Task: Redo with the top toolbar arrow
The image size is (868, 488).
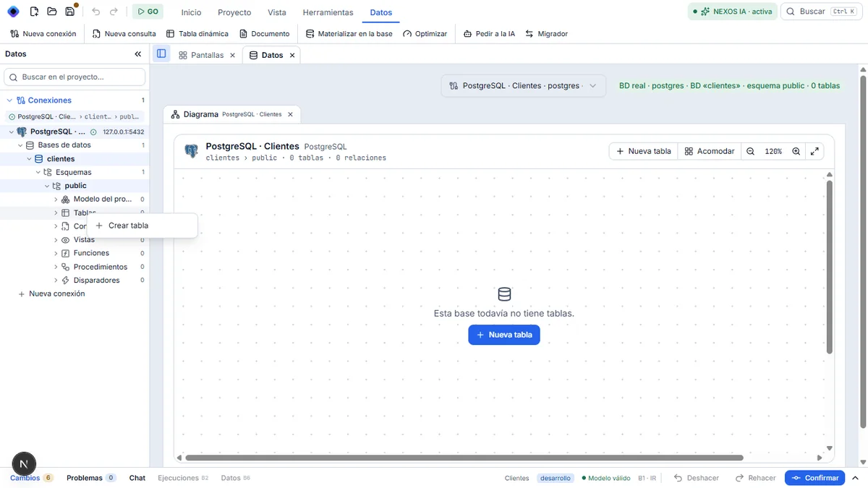Action: click(x=114, y=12)
